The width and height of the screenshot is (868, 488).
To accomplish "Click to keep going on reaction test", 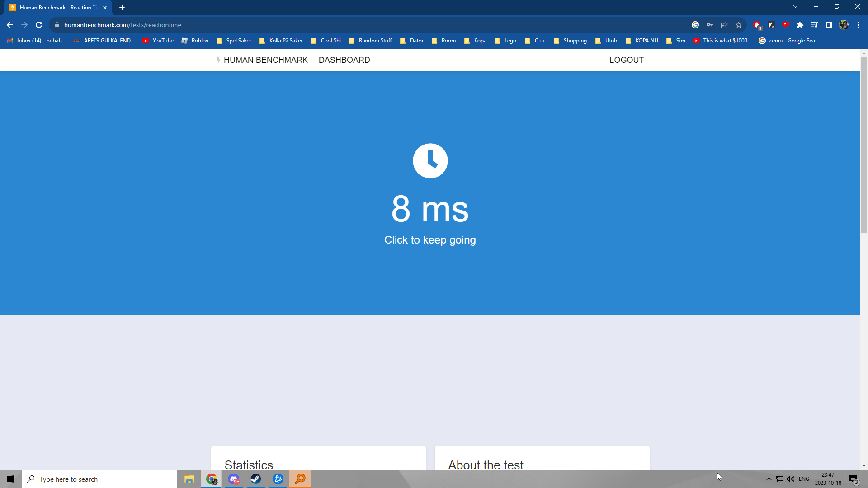I will (x=430, y=239).
